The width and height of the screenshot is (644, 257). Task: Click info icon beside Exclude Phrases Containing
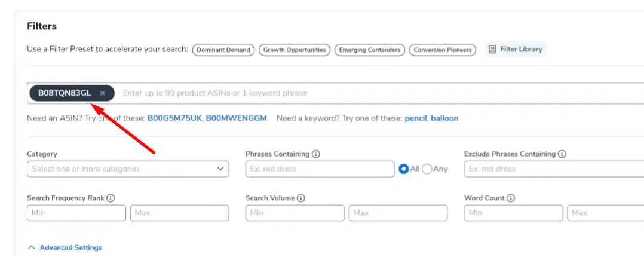[x=562, y=154]
